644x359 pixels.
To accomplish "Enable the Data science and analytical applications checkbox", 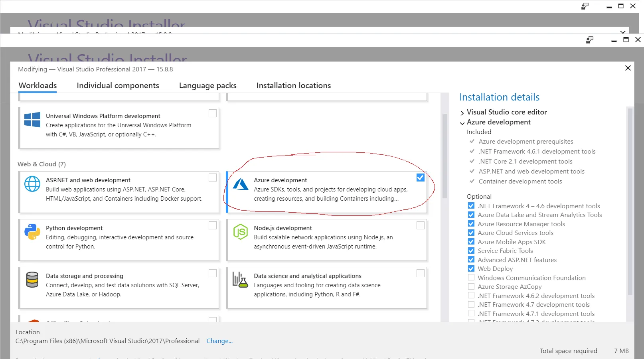I will [x=421, y=273].
